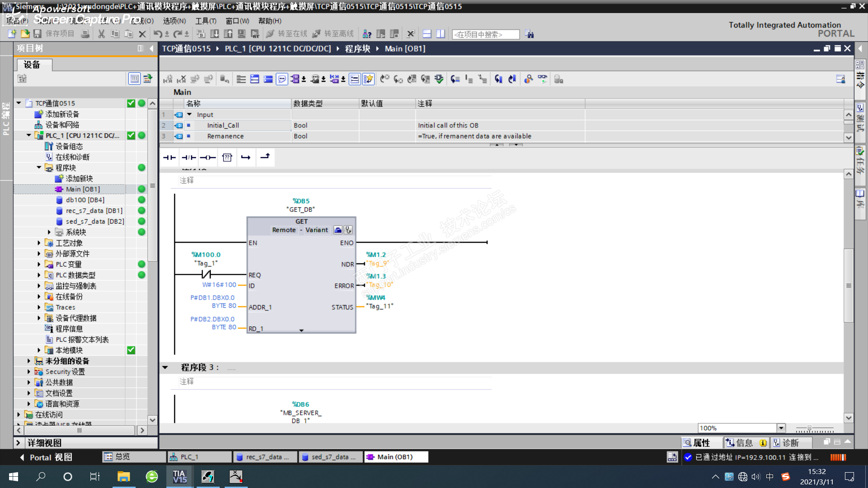Insert a normally closed contact
The width and height of the screenshot is (868, 488).
189,157
